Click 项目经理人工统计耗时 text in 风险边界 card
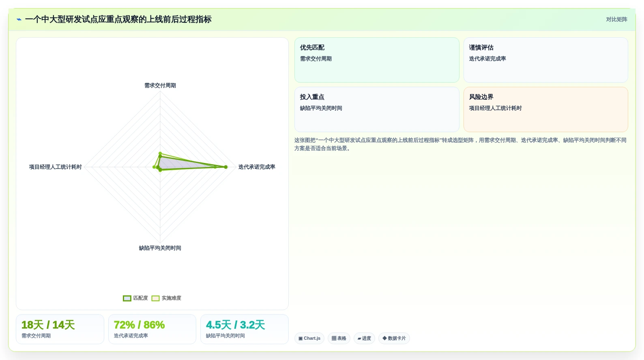 point(496,108)
